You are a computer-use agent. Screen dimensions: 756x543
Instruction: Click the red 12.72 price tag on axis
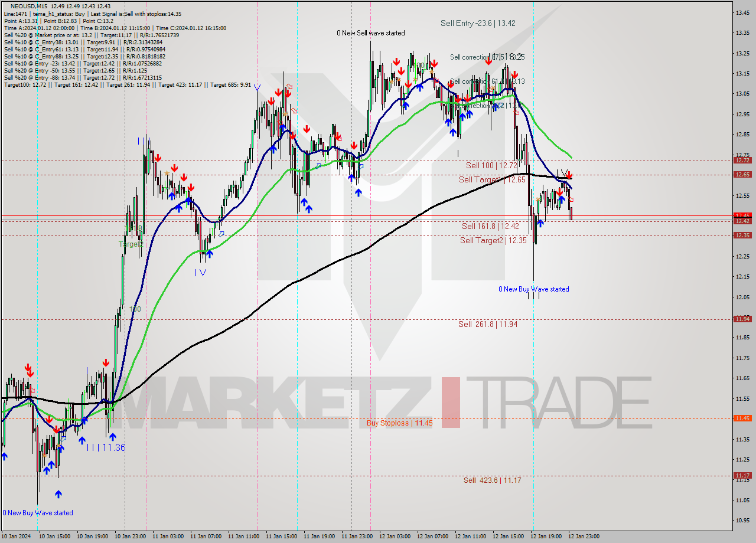tap(742, 160)
